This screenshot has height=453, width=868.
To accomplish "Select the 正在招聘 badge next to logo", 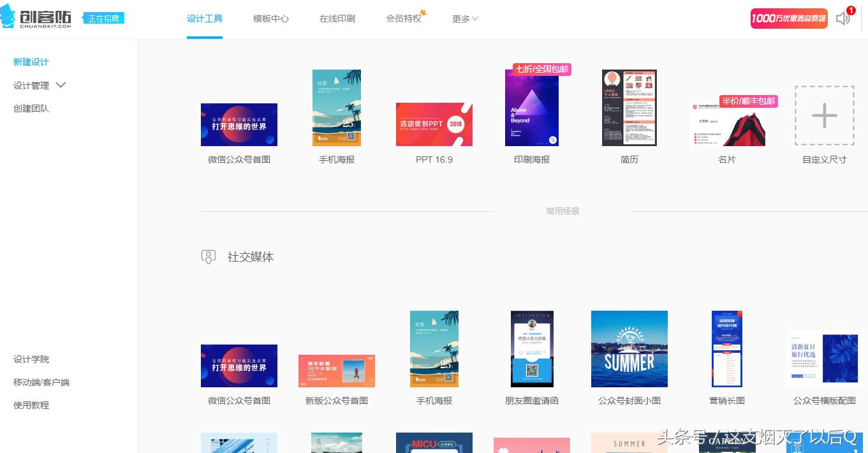I will coord(104,19).
